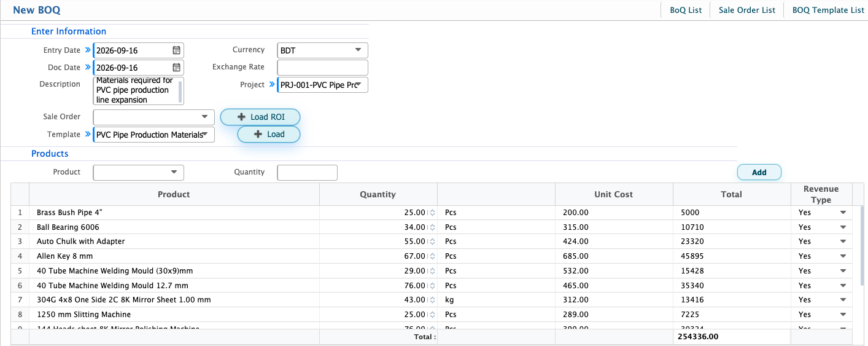
Task: Click unit cost 685.00 cell
Action: click(x=614, y=256)
